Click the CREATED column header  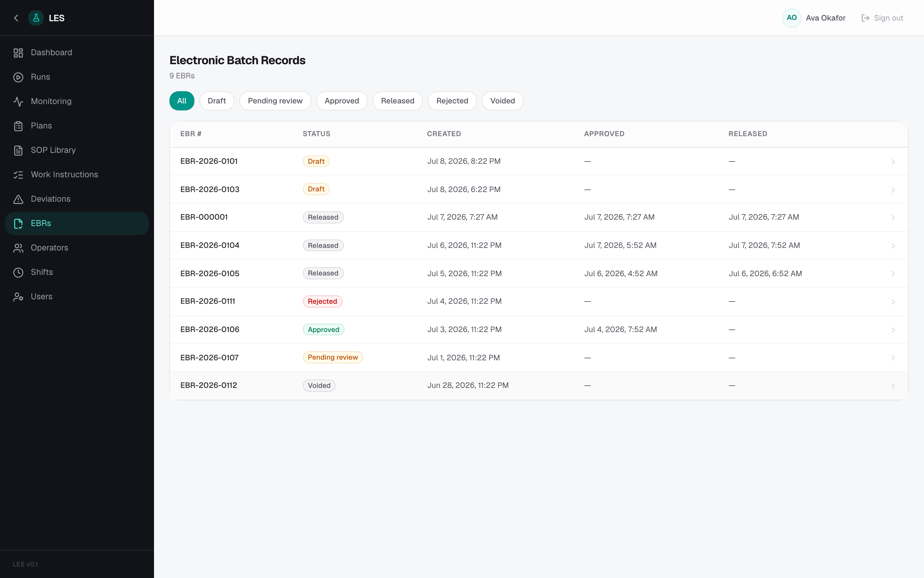click(x=444, y=134)
